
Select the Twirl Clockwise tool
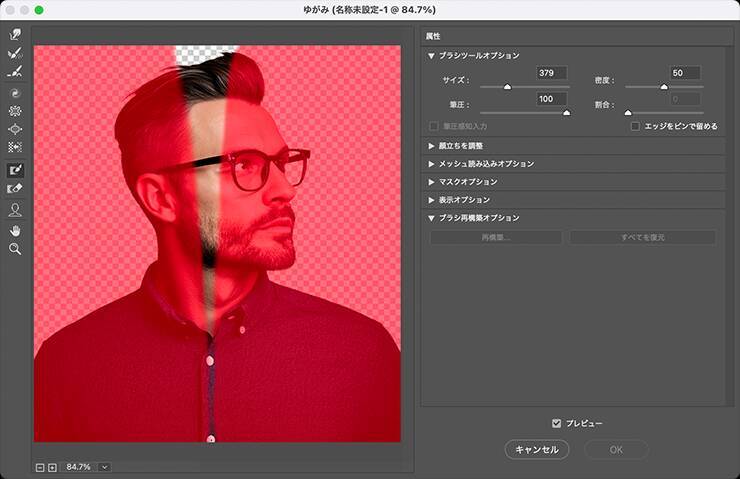tap(15, 92)
